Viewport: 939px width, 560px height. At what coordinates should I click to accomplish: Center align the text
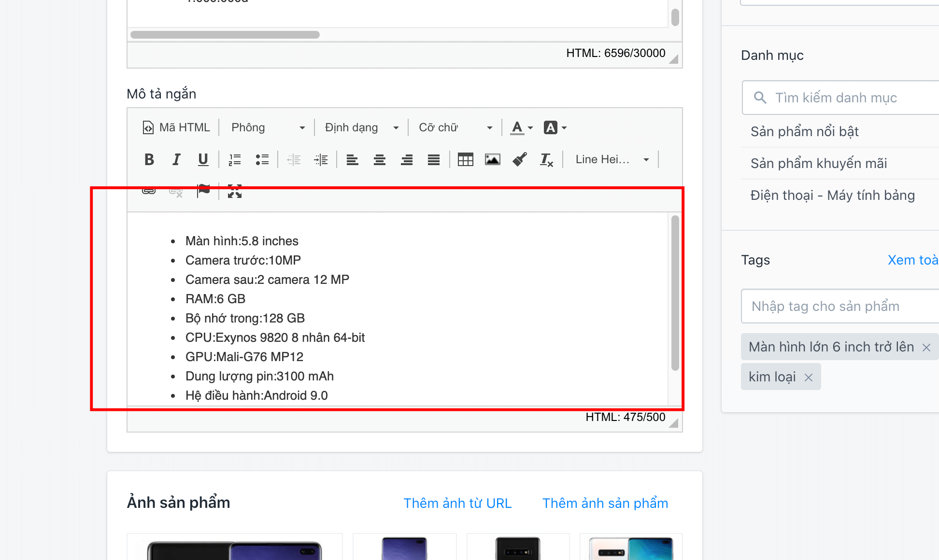[380, 159]
